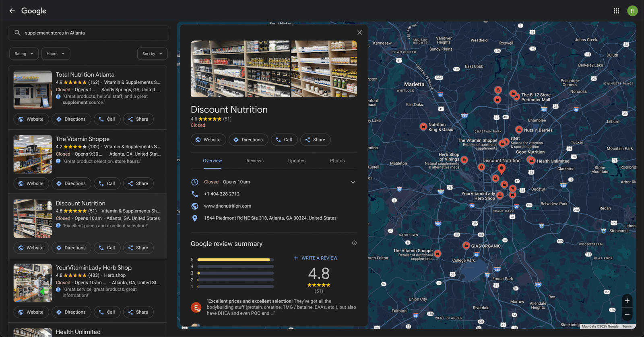The image size is (644, 337).
Task: Get Directions to Total Nutrition Atlanta
Action: [71, 119]
